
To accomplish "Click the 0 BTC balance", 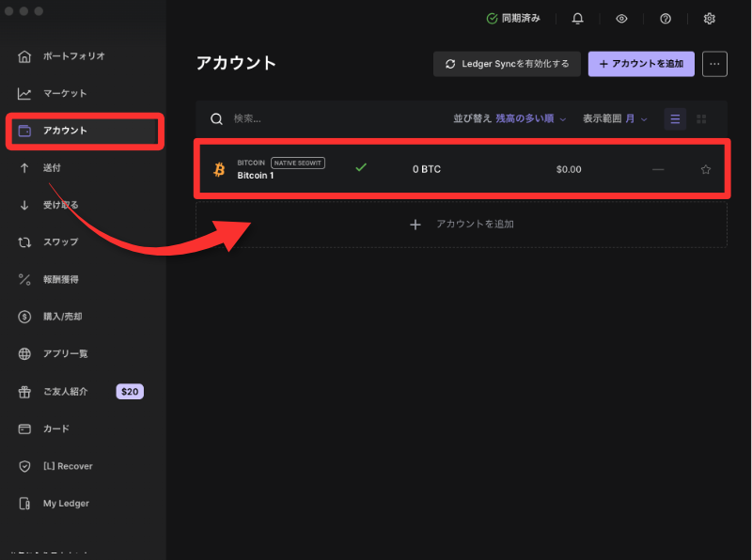I will 427,169.
